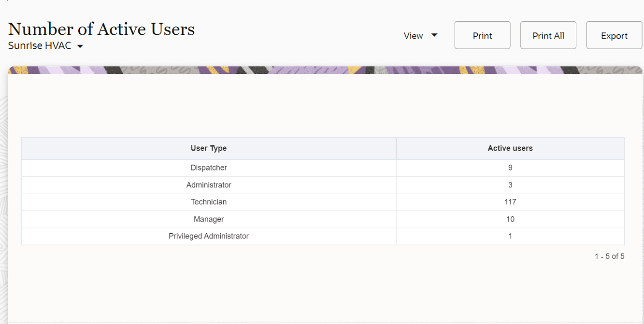Click the Privileged Administrator count value 1
Image resolution: width=644 pixels, height=324 pixels.
pos(510,236)
